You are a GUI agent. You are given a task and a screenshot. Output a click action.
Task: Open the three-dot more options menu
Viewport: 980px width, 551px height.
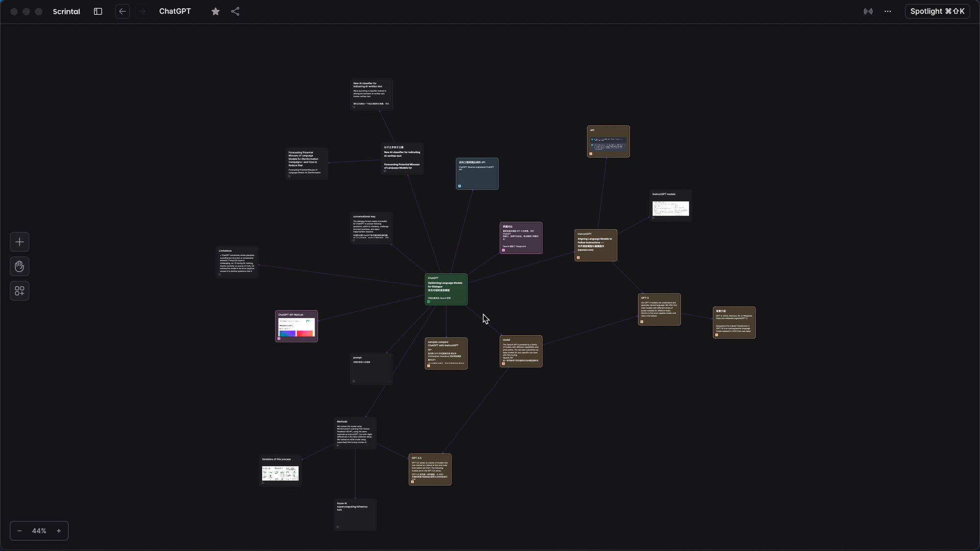(887, 11)
